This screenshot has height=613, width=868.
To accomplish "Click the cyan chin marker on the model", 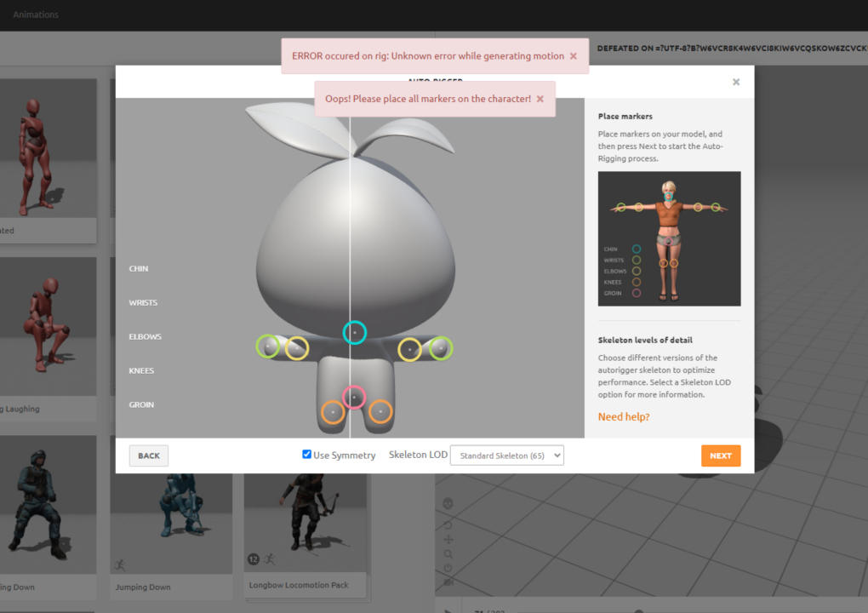I will coord(354,333).
